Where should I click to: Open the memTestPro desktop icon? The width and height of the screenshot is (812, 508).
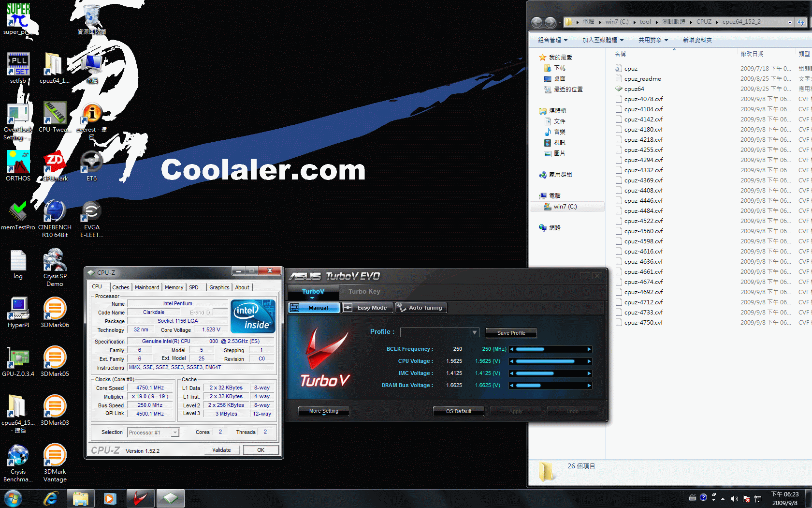(18, 215)
